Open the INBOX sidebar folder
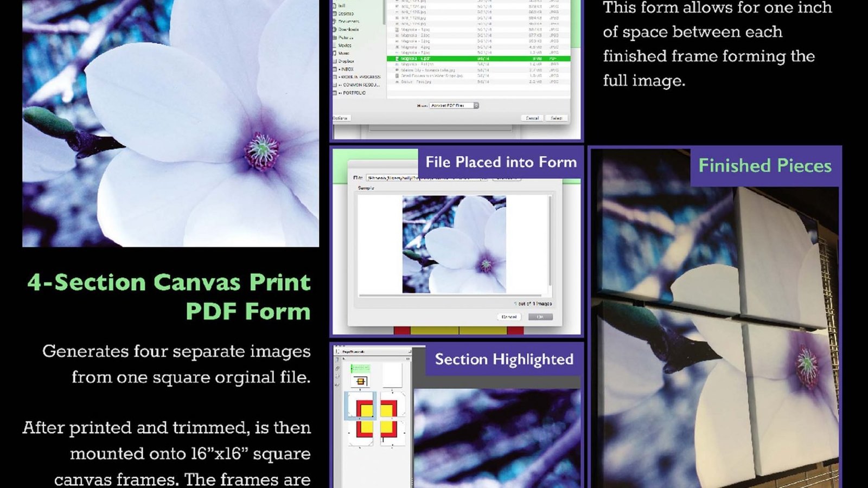 coord(347,69)
